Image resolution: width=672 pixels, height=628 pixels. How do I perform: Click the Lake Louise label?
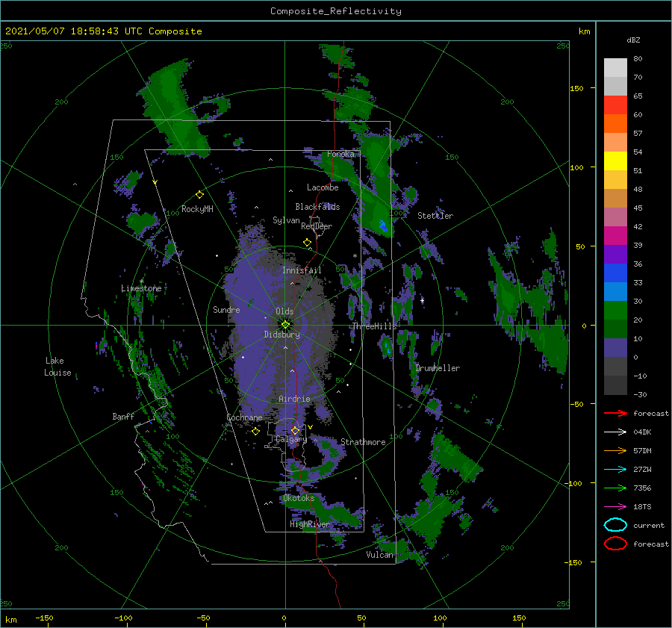tap(57, 367)
